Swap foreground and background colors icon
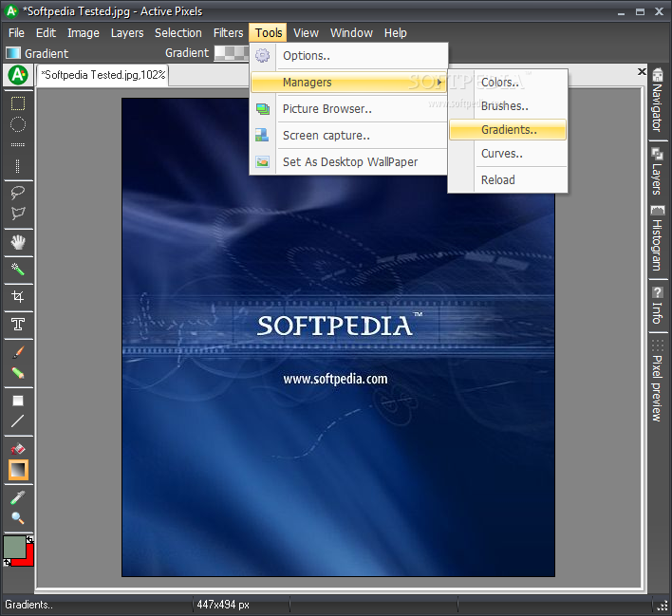 [29, 540]
